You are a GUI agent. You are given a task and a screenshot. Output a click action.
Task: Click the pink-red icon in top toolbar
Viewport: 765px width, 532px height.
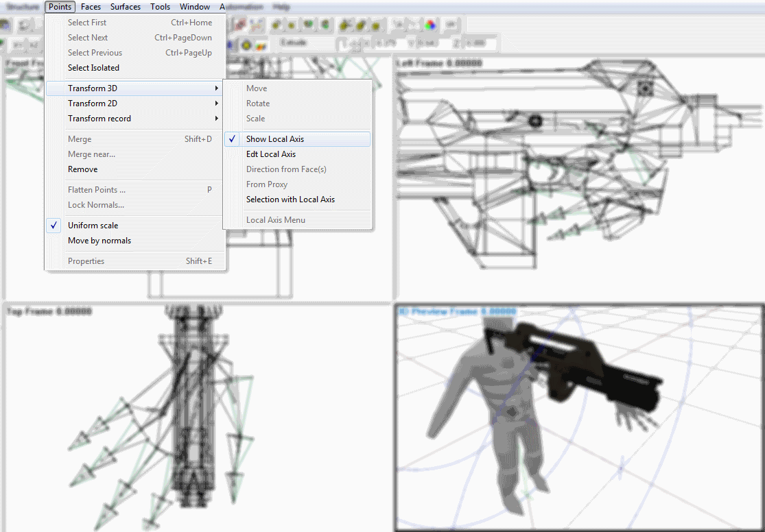240,25
